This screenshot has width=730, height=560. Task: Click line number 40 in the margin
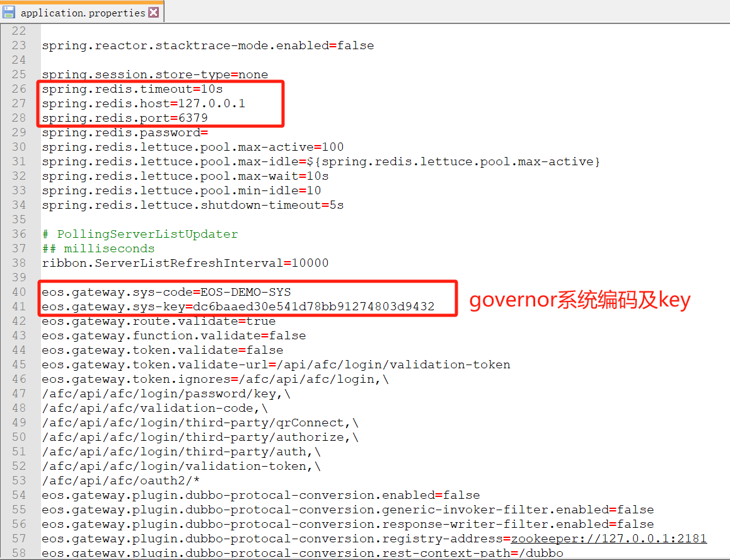(19, 292)
